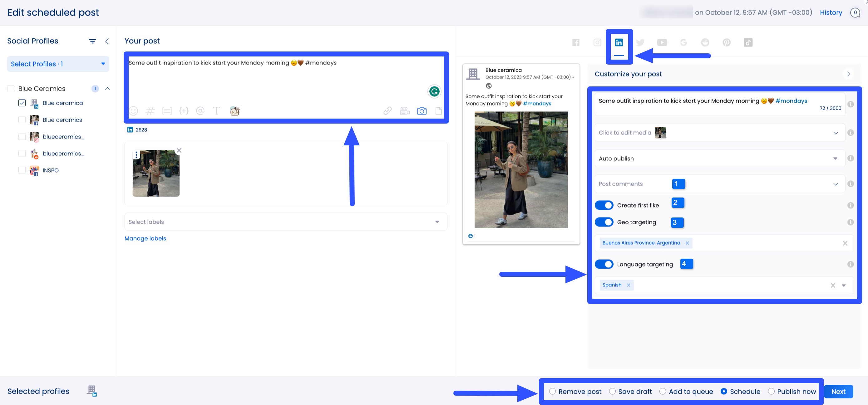Viewport: 868px width, 405px height.
Task: Uncheck the Blue ceramica profile checkbox
Action: 22,103
